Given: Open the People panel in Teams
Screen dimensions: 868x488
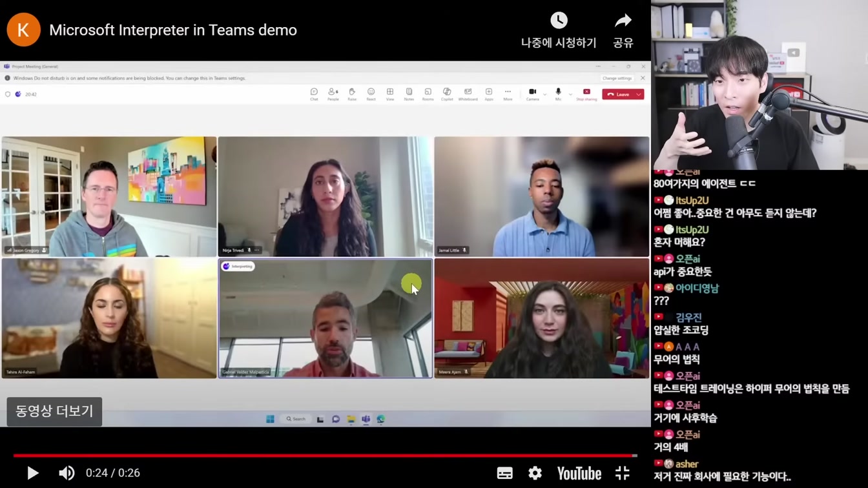Looking at the screenshot, I should click(x=333, y=94).
